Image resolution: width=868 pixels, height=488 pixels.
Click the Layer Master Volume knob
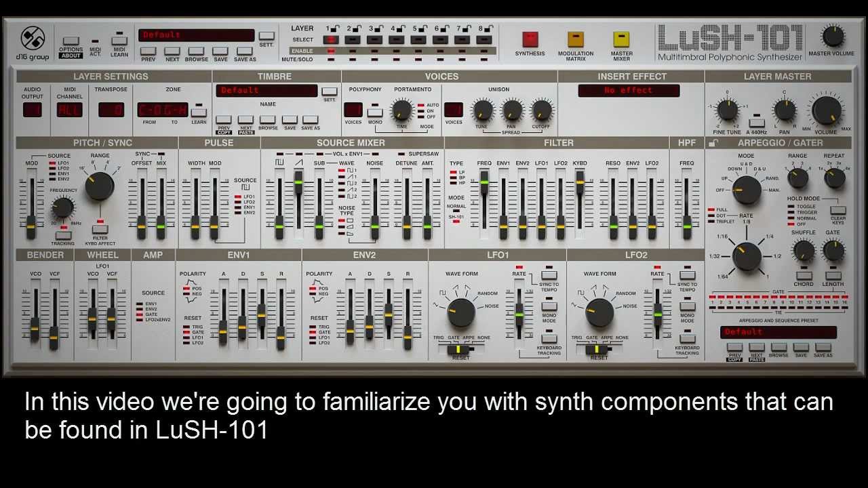pos(827,110)
